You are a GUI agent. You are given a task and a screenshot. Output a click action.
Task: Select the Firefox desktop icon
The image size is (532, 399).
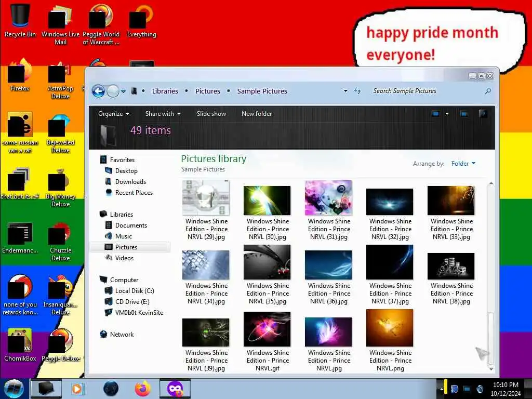[20, 75]
